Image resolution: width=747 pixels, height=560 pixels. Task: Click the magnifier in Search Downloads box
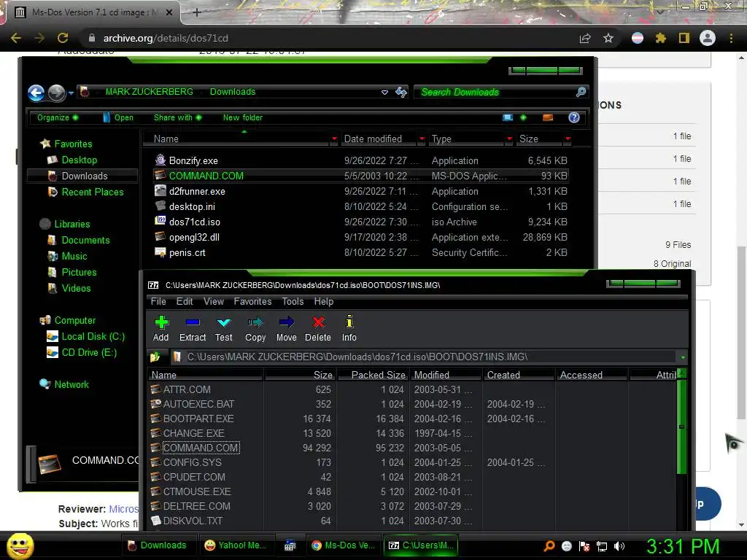pos(581,92)
